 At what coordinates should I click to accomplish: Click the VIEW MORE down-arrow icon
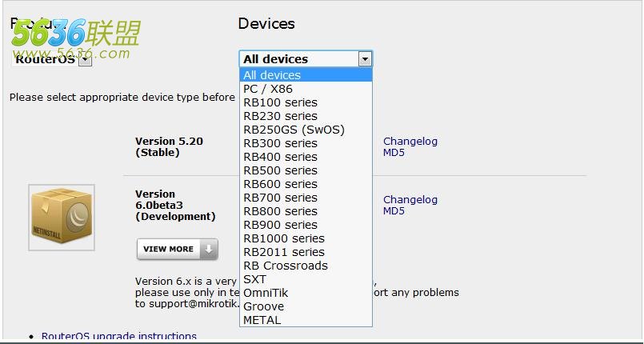click(209, 249)
